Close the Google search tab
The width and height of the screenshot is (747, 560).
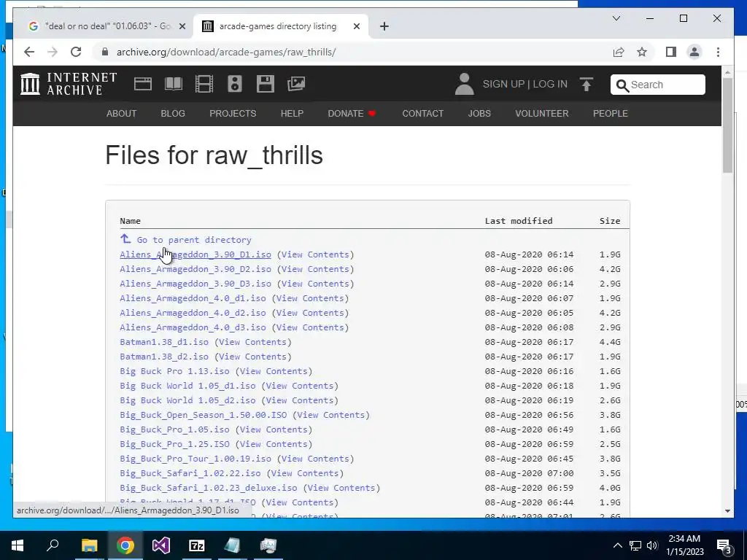tap(182, 27)
